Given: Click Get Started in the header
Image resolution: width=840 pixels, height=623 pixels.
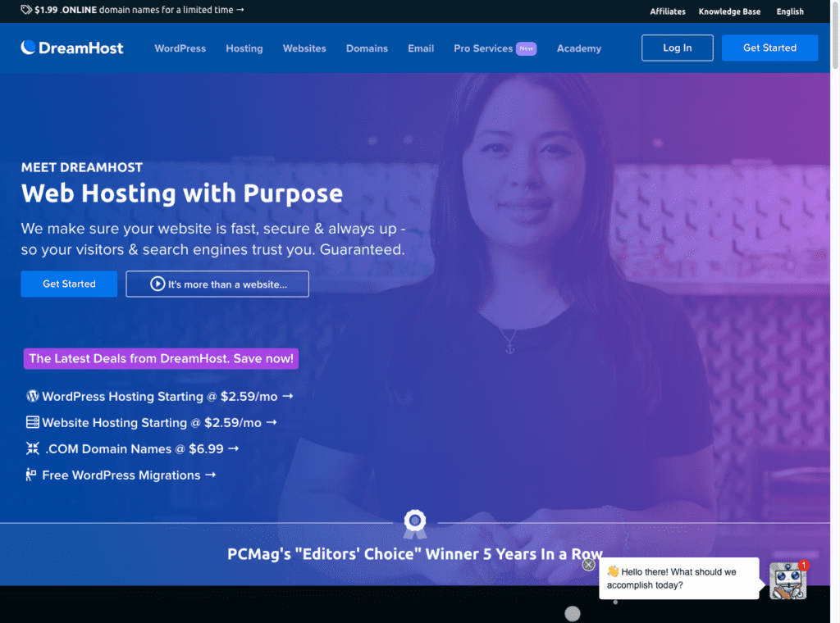Looking at the screenshot, I should (x=769, y=48).
